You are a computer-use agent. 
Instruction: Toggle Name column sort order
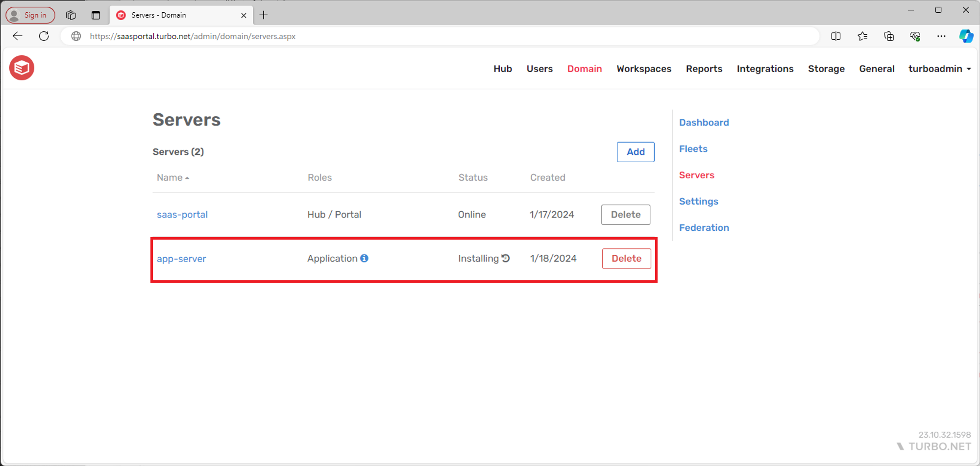172,177
